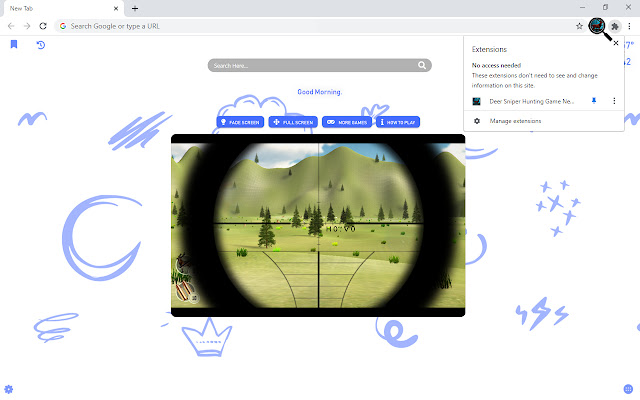
Task: Open settings gear at the bottom-left of the page
Action: coord(9,389)
